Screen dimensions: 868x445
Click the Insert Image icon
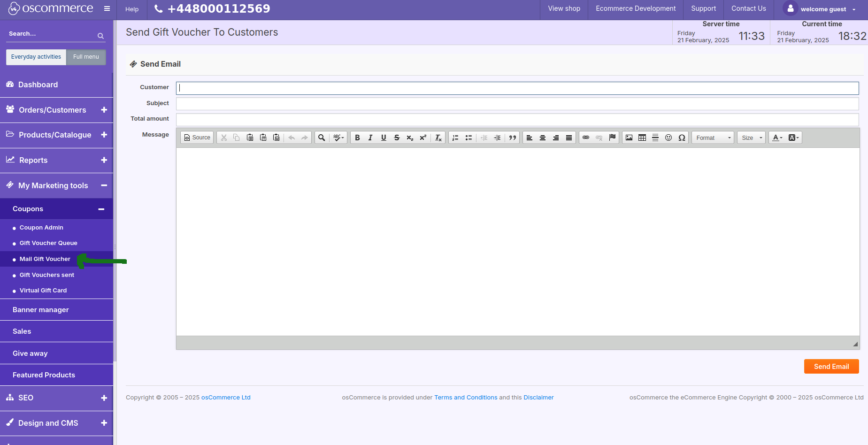click(629, 138)
